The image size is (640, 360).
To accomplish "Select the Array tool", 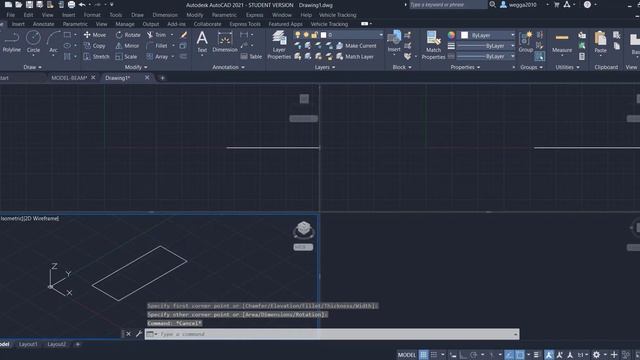I will pos(158,57).
